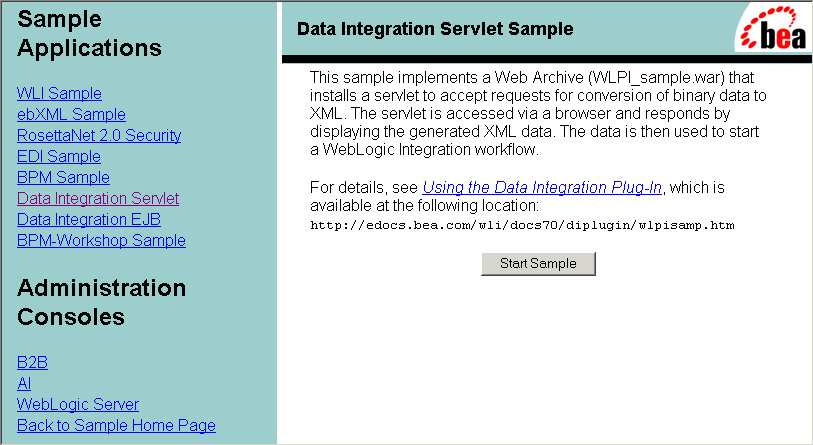Click the Administration Consoles heading
This screenshot has width=813, height=445.
click(x=102, y=302)
